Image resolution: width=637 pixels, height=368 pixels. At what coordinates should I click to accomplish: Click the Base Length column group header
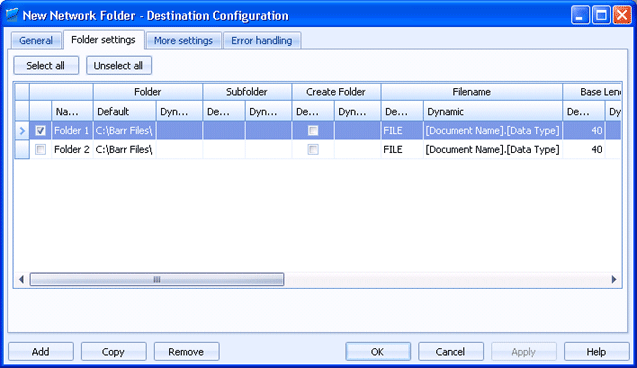pyautogui.click(x=592, y=92)
